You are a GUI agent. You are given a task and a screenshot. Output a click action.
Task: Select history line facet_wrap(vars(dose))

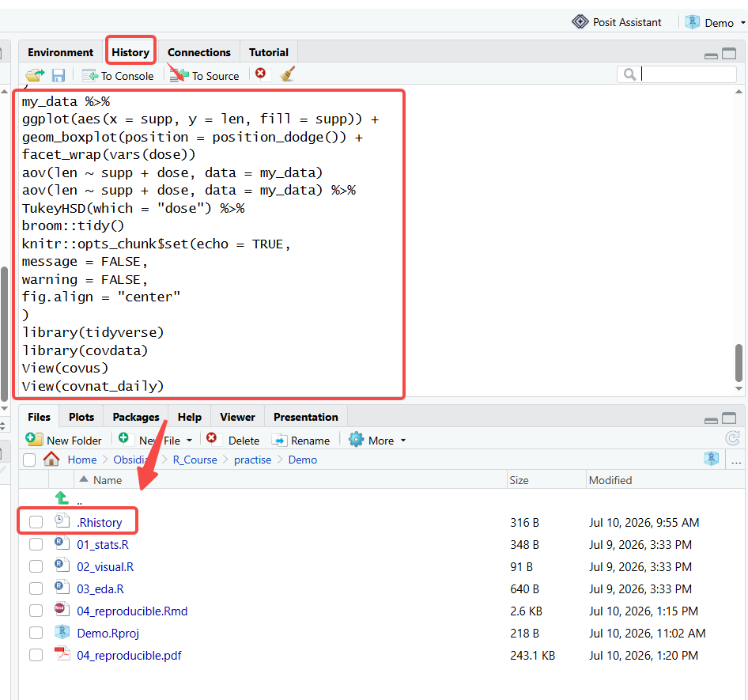point(109,154)
